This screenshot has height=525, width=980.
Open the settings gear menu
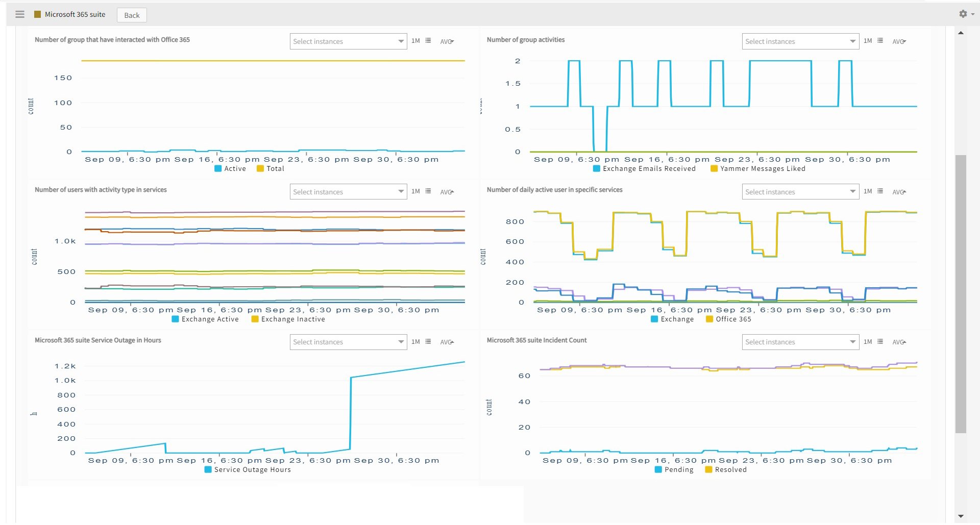[963, 14]
